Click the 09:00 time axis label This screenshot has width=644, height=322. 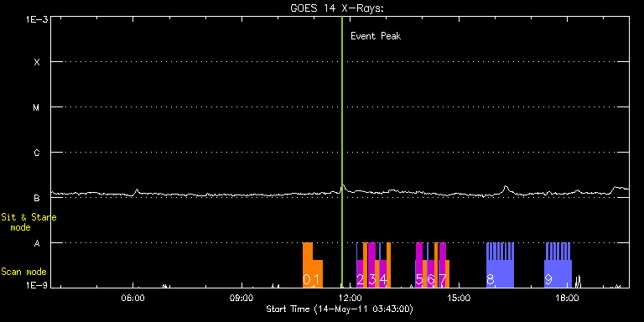click(x=241, y=299)
